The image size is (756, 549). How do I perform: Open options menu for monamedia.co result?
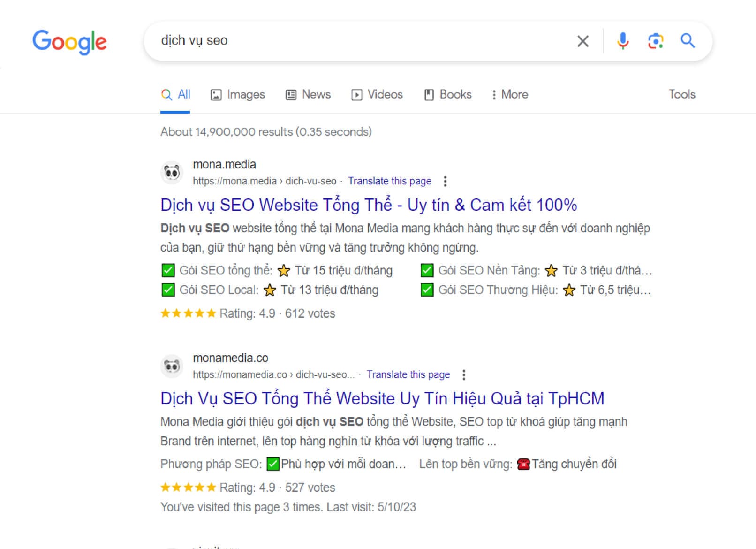(464, 374)
